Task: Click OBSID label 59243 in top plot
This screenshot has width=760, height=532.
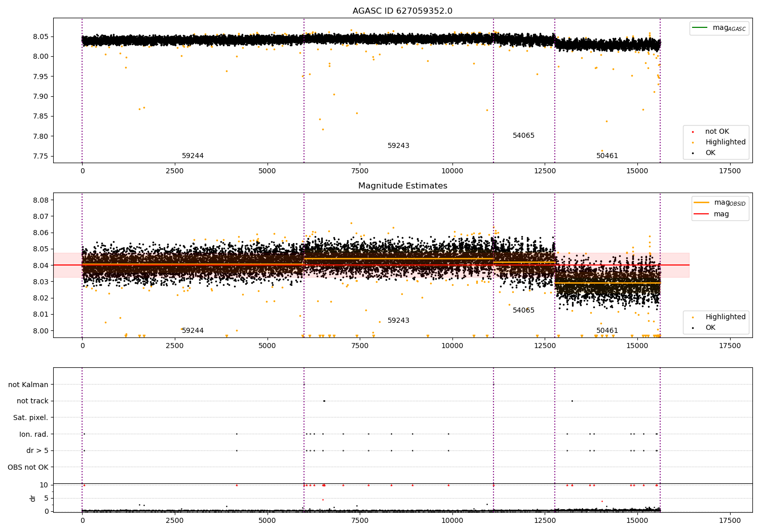Action: point(398,146)
